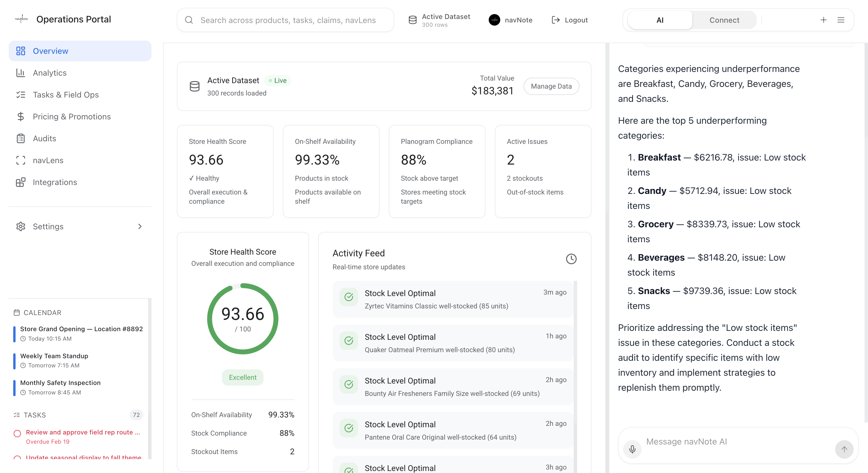Open navLens from the sidebar
This screenshot has width=868, height=473.
48,160
